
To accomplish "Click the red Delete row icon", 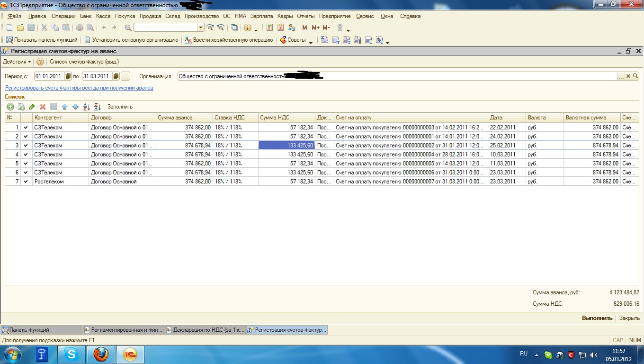I will click(x=43, y=107).
